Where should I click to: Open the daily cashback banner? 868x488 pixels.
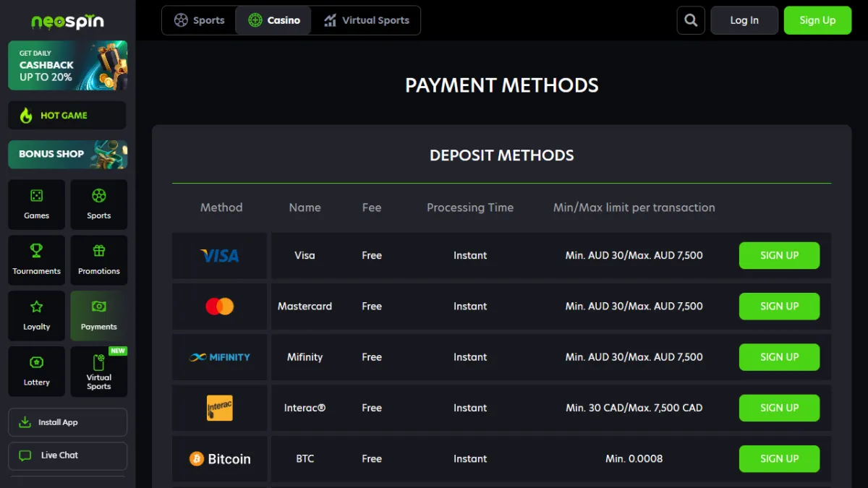point(67,65)
